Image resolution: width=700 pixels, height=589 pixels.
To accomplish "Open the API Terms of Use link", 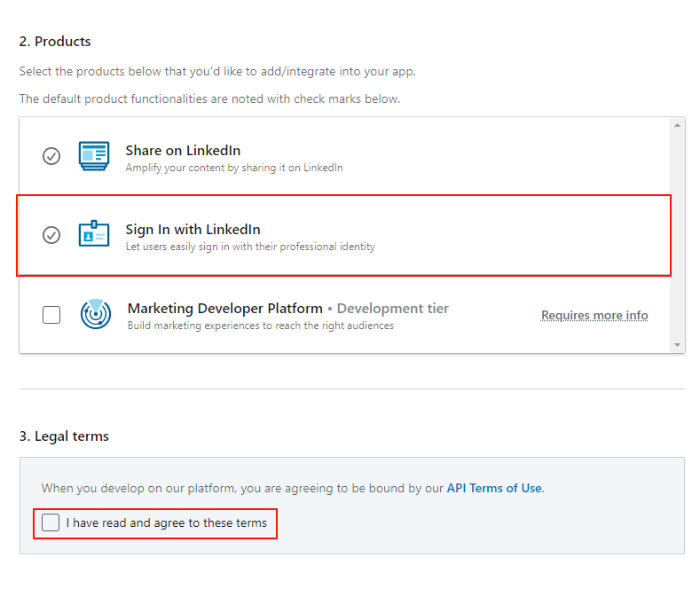I will (495, 488).
